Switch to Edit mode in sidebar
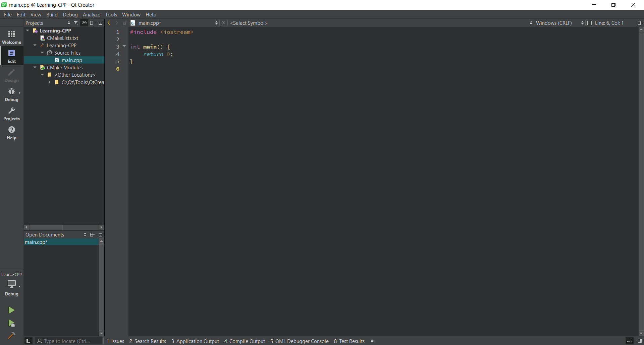 (x=12, y=56)
